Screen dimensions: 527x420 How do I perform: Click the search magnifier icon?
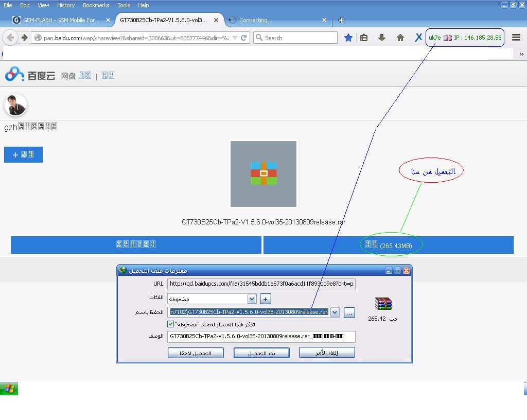[x=259, y=38]
